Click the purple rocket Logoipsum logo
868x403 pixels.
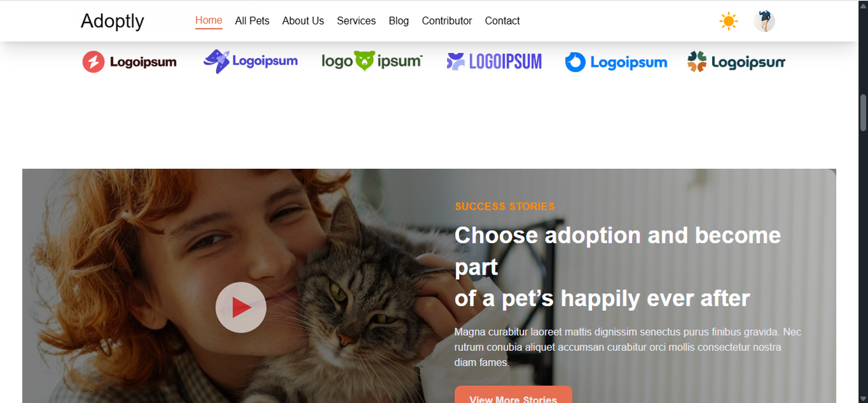click(x=251, y=61)
